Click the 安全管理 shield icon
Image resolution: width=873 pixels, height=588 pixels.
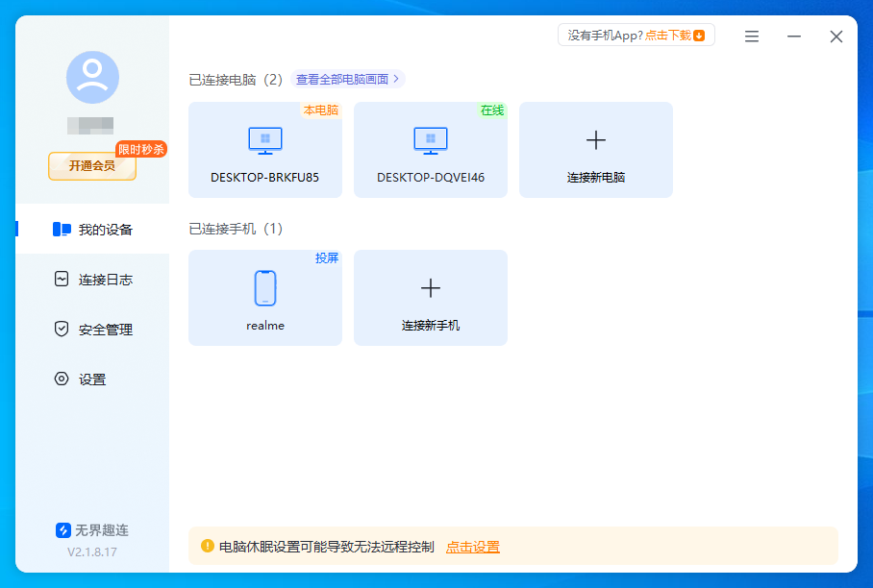tap(60, 329)
